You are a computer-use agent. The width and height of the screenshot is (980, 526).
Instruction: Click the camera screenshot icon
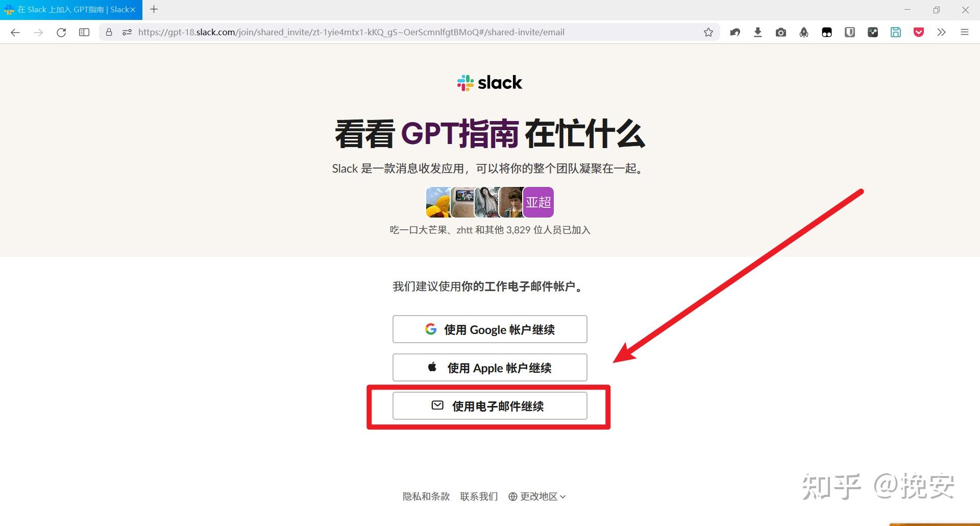(x=781, y=32)
